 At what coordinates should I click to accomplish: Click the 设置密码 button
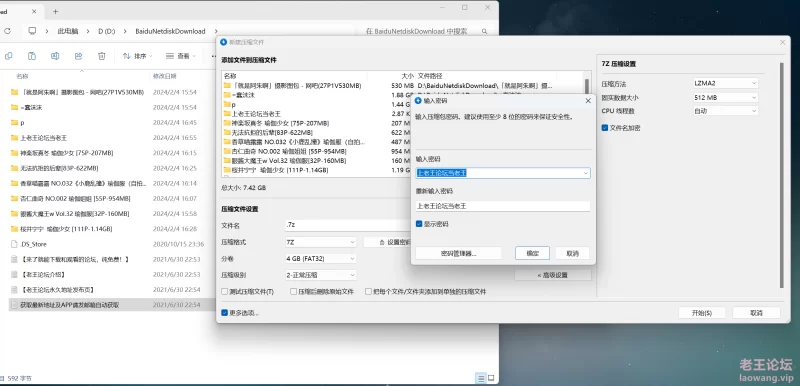pos(387,242)
